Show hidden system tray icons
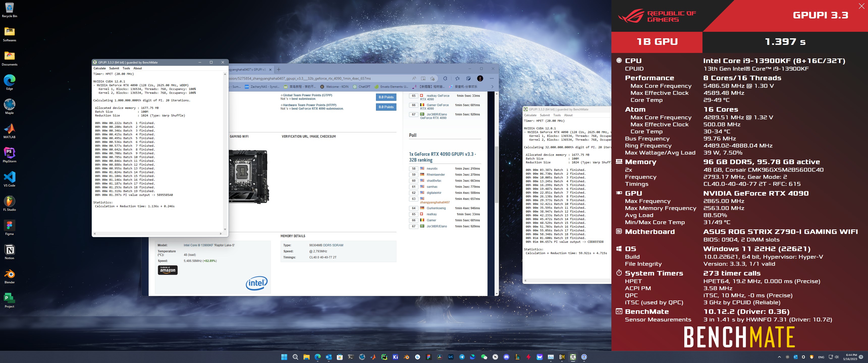The height and width of the screenshot is (363, 868). pyautogui.click(x=779, y=357)
